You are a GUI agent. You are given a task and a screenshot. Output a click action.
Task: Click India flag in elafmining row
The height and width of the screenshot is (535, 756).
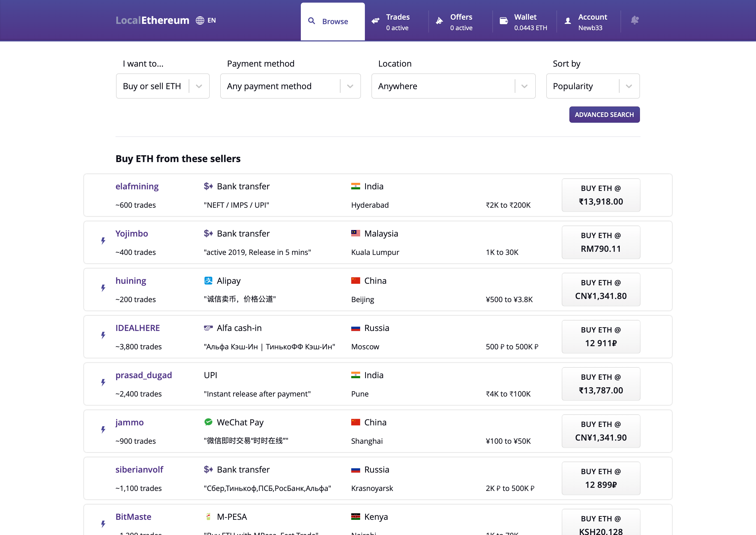[355, 186]
